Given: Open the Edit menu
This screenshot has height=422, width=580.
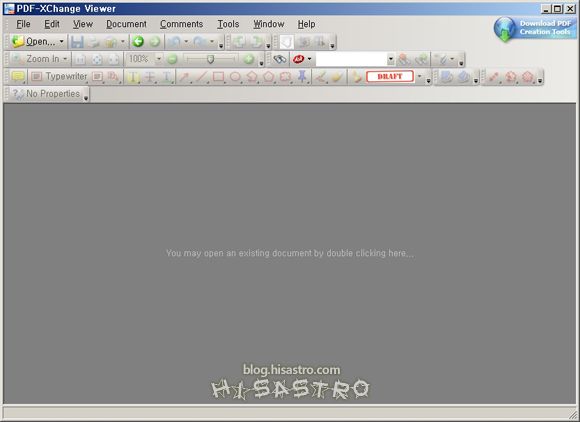Looking at the screenshot, I should pyautogui.click(x=52, y=24).
